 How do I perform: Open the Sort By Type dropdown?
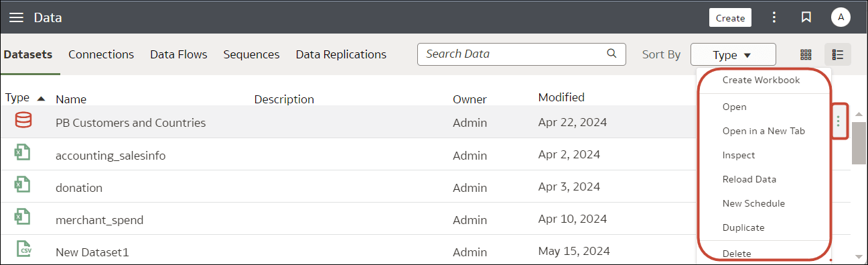point(733,55)
